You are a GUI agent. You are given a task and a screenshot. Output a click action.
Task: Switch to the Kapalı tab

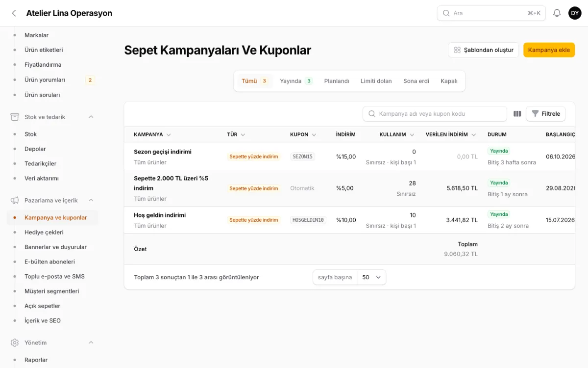449,81
